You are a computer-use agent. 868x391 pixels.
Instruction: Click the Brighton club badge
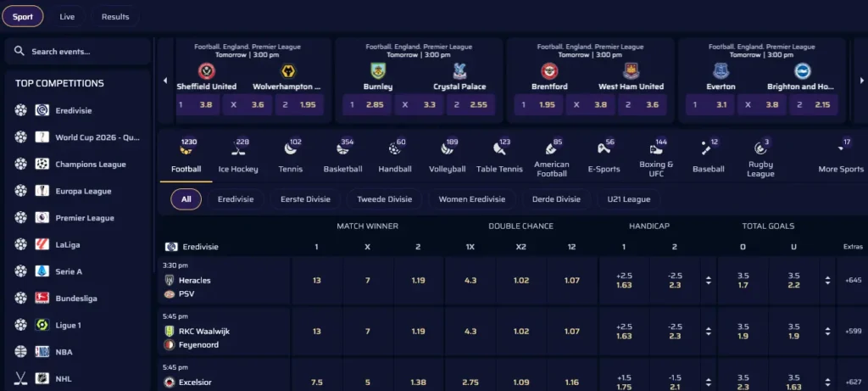point(803,71)
